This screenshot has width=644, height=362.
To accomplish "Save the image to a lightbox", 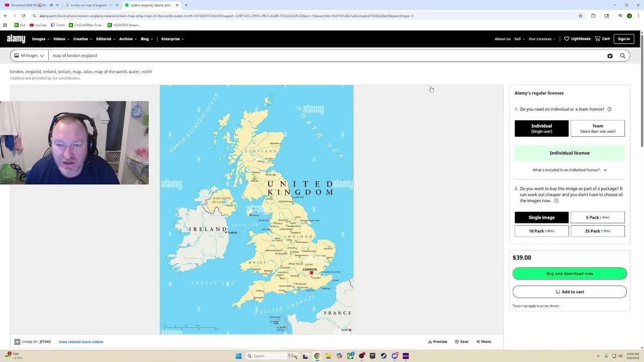I will click(462, 342).
